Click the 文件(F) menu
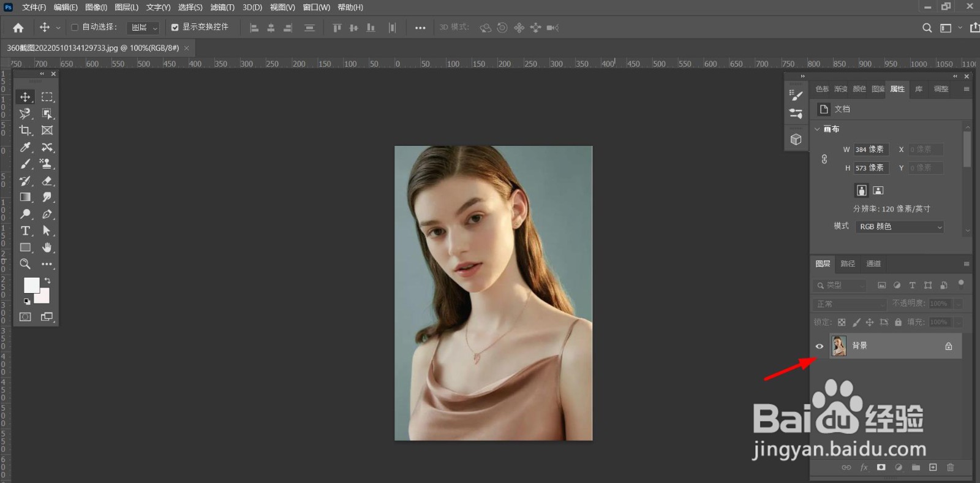Screen dimensions: 980x483 coord(34,7)
